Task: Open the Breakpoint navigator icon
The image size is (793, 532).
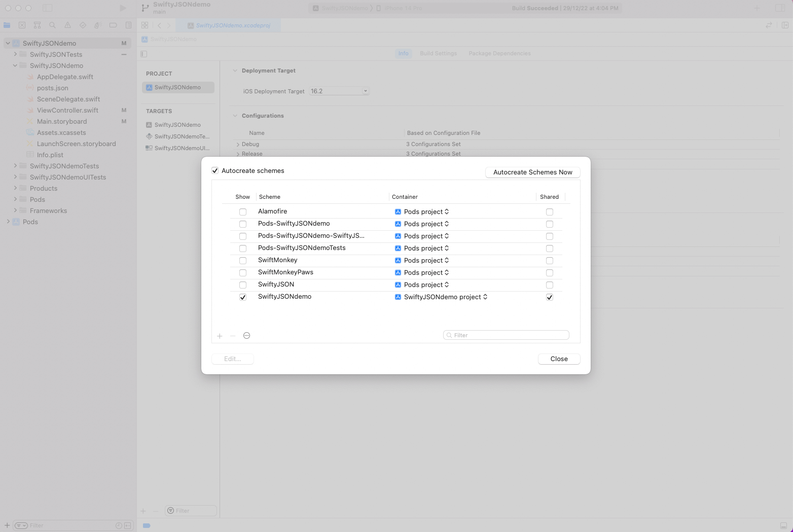Action: pos(113,25)
